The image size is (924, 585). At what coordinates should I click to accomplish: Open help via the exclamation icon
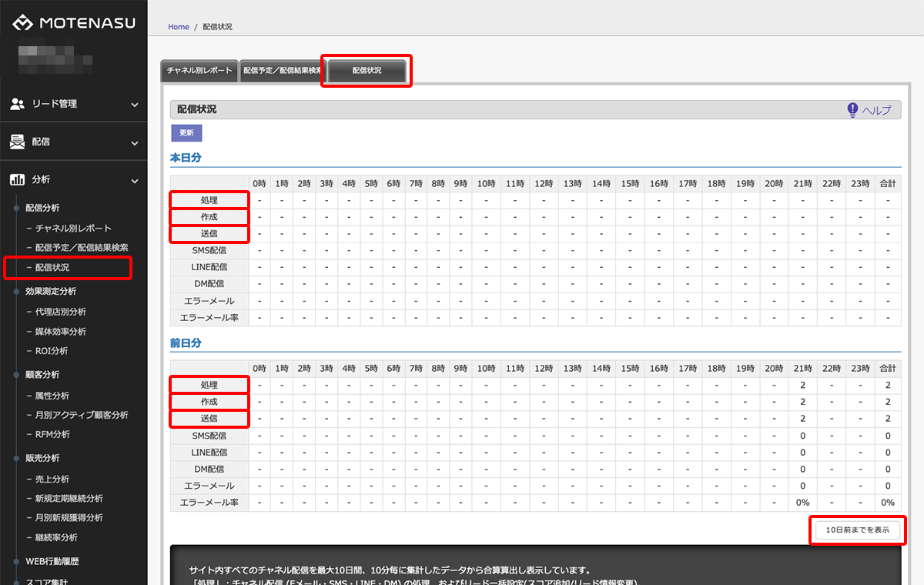(x=852, y=110)
